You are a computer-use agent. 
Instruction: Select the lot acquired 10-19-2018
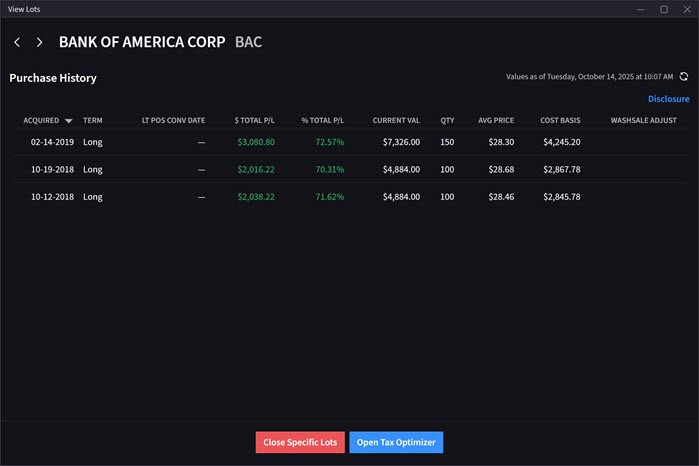(47, 170)
